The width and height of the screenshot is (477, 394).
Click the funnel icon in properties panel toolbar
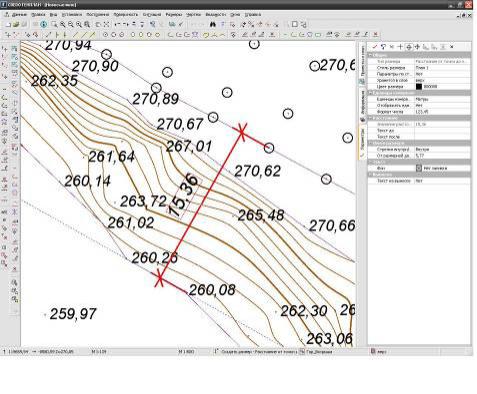pos(383,47)
